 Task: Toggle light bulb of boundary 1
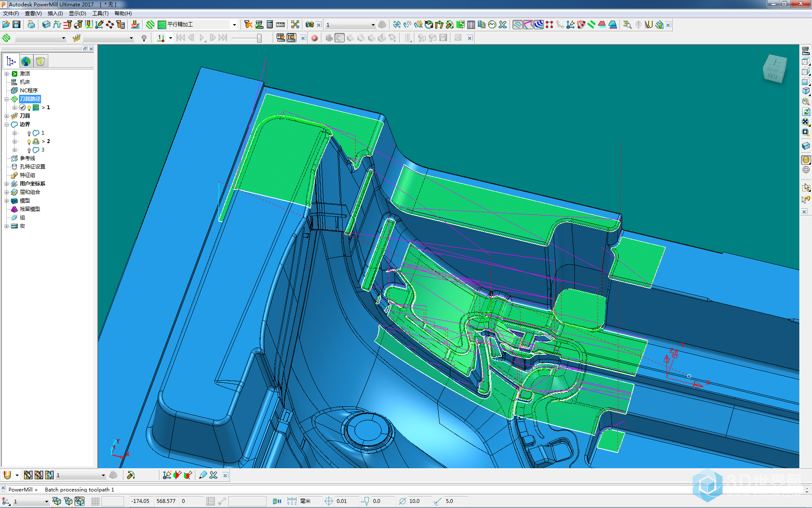(29, 133)
